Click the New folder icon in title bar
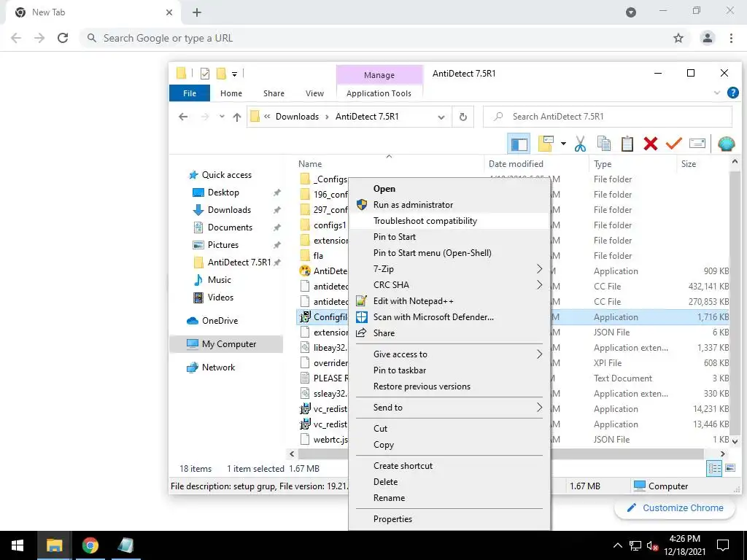747x560 pixels. (x=220, y=74)
